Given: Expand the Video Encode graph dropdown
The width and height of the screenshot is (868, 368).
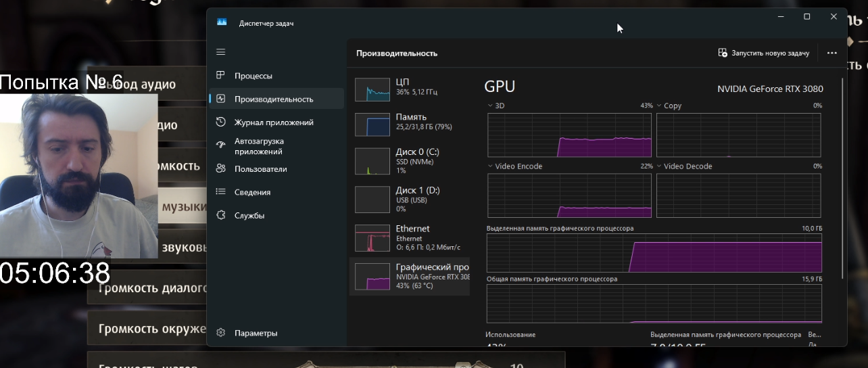Looking at the screenshot, I should pyautogui.click(x=490, y=166).
